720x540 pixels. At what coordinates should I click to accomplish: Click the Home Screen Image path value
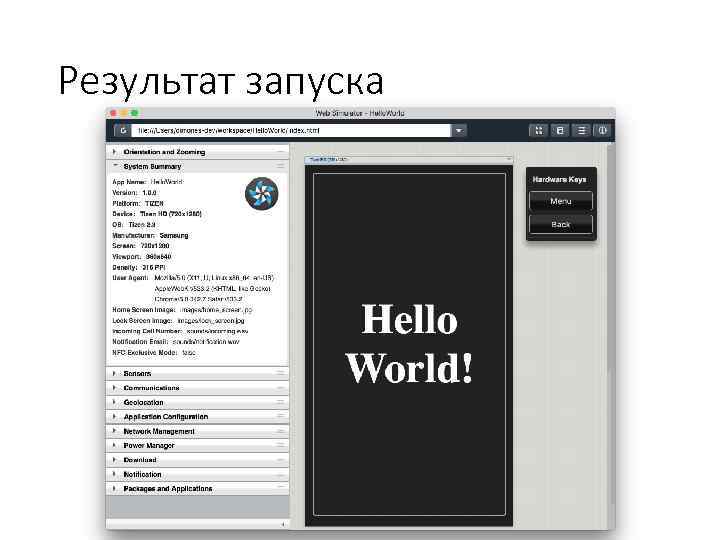pos(216,310)
